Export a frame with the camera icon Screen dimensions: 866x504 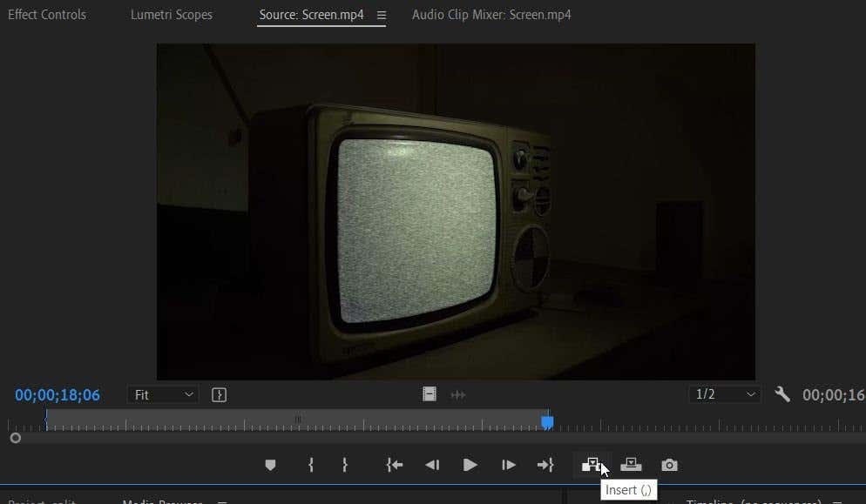[668, 465]
